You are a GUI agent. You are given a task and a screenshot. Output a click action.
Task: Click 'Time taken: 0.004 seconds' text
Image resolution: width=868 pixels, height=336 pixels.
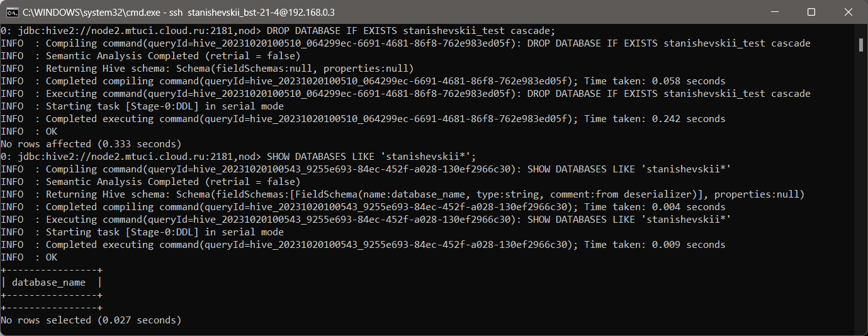pos(654,207)
